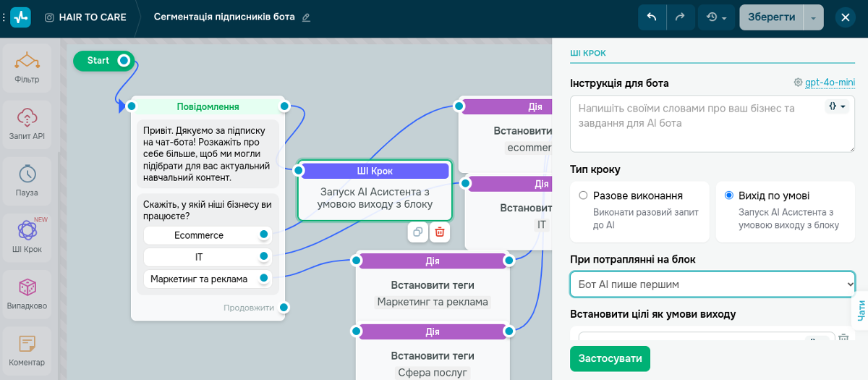Click the Start node output connector
The width and height of the screenshot is (868, 380).
pyautogui.click(x=124, y=61)
